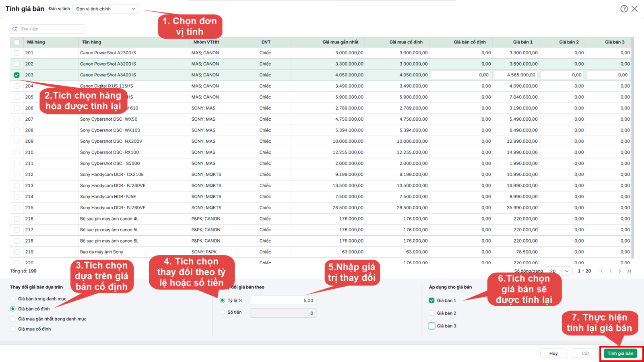Check the Giá bán 3 apply checkbox

[431, 326]
